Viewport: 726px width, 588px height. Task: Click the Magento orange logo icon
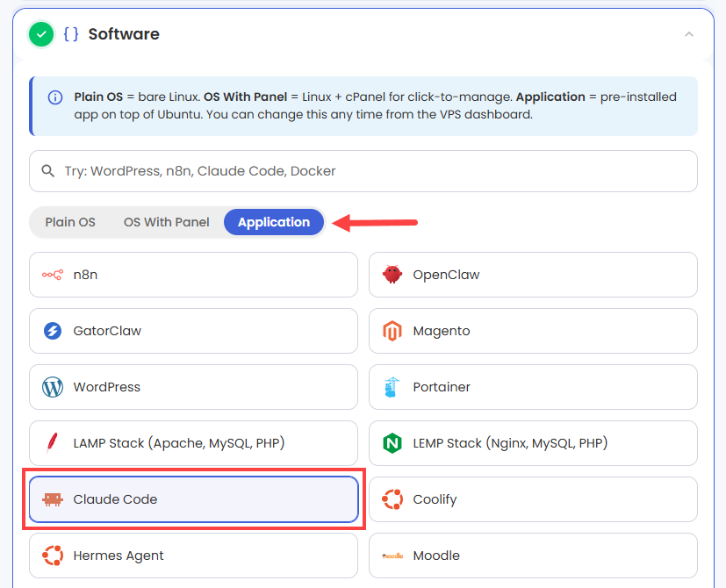coord(392,331)
